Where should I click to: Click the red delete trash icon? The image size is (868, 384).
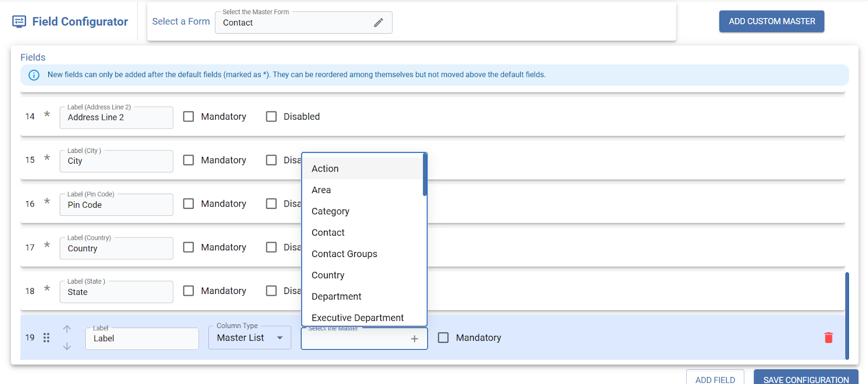(828, 338)
